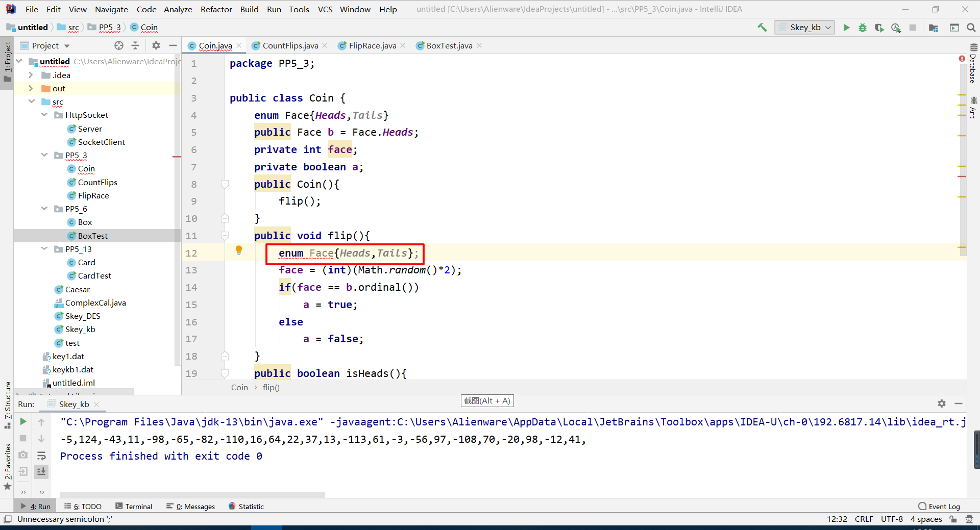Click the UTF-8 encoding in status bar
The image size is (980, 530).
pyautogui.click(x=892, y=519)
